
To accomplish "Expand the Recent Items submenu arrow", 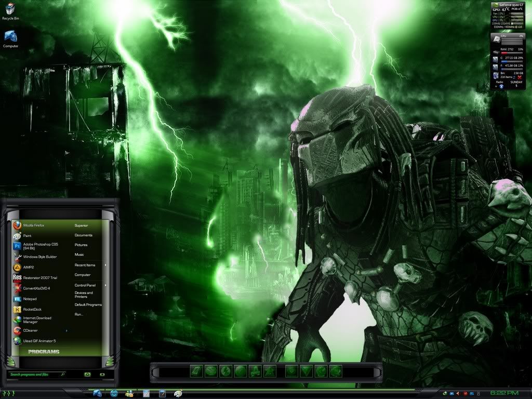I will (x=105, y=265).
